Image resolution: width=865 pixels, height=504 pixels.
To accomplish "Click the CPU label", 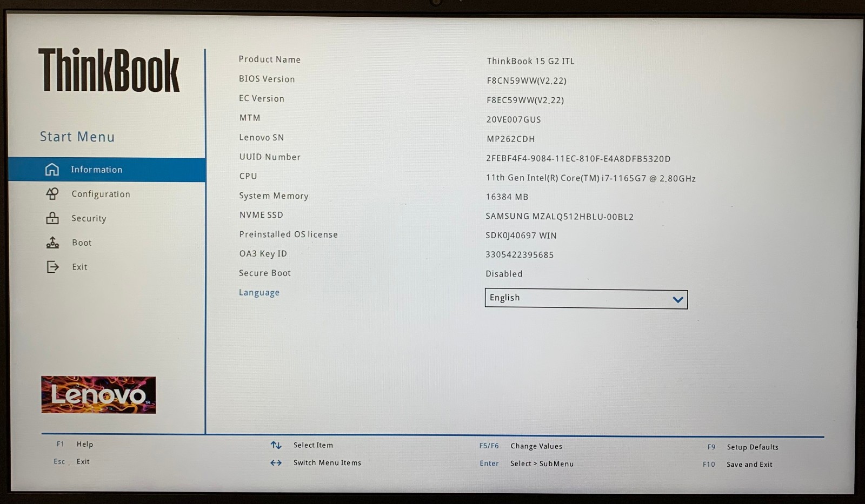I will pyautogui.click(x=248, y=176).
